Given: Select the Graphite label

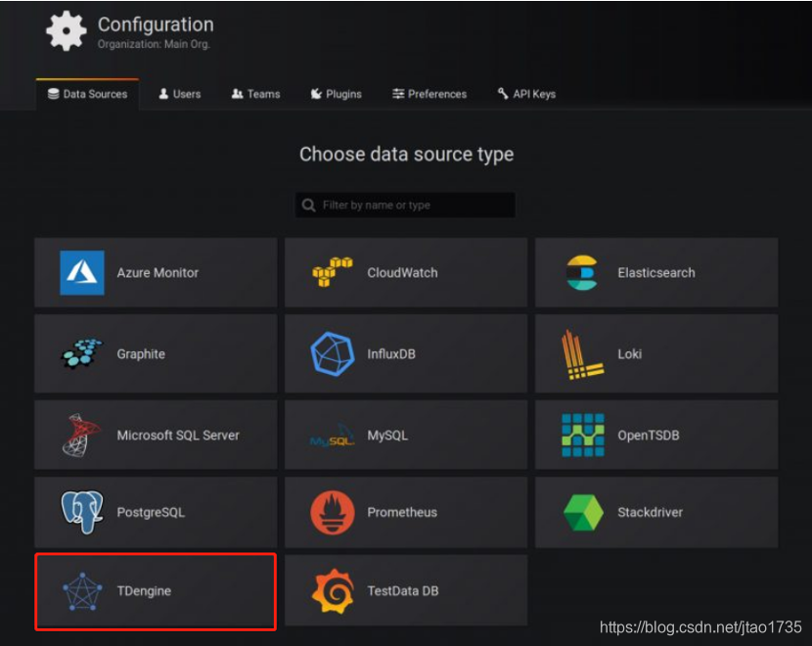Looking at the screenshot, I should (141, 354).
